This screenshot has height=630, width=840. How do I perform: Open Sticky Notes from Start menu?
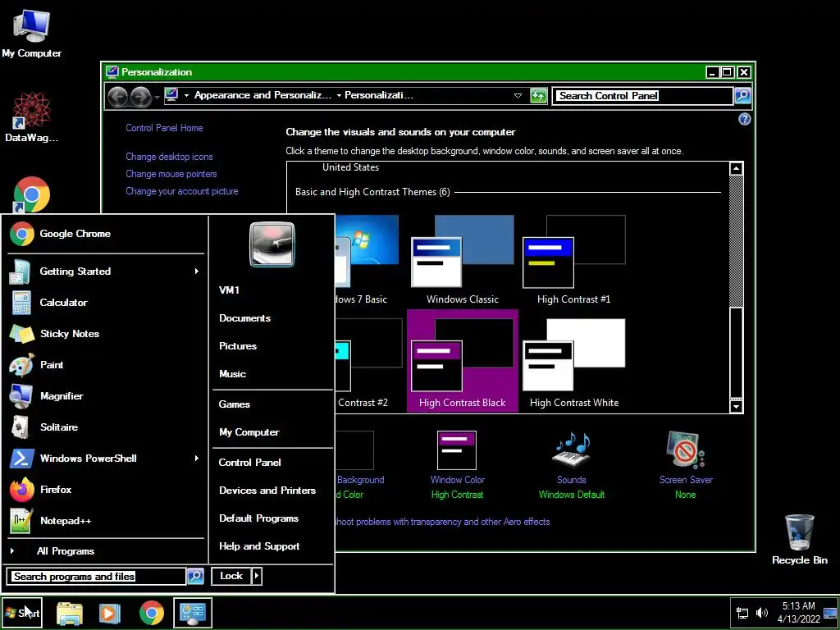click(106, 333)
